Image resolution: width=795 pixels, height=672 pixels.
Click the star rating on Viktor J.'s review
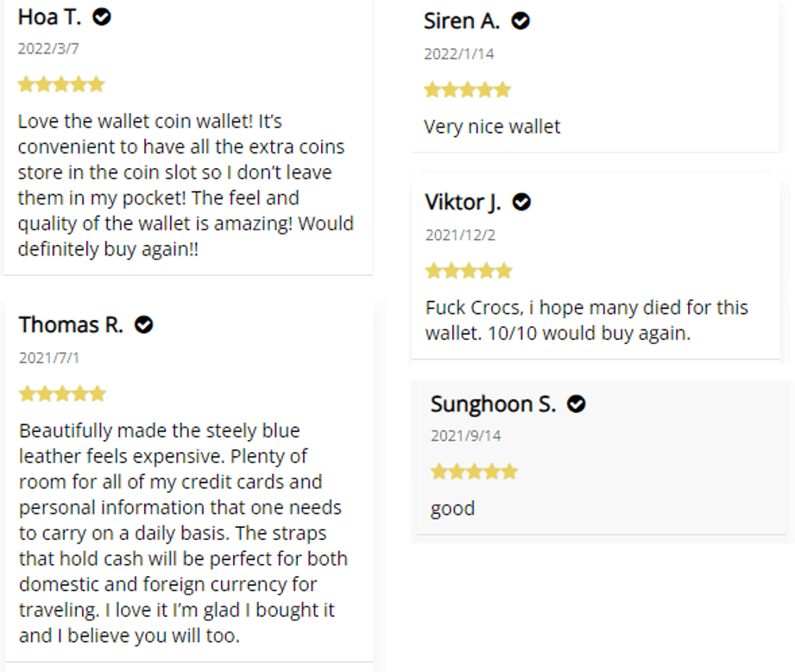pyautogui.click(x=469, y=271)
